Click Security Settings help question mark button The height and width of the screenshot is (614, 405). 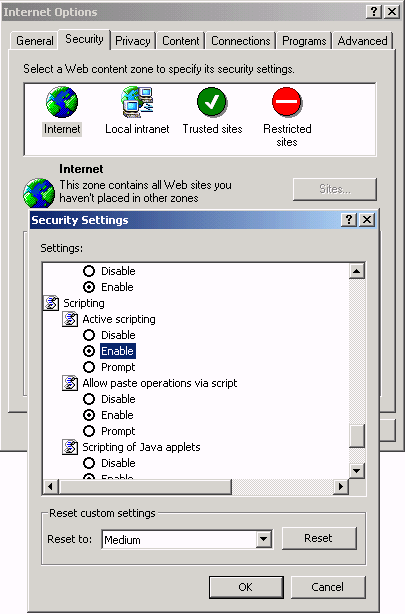(349, 220)
